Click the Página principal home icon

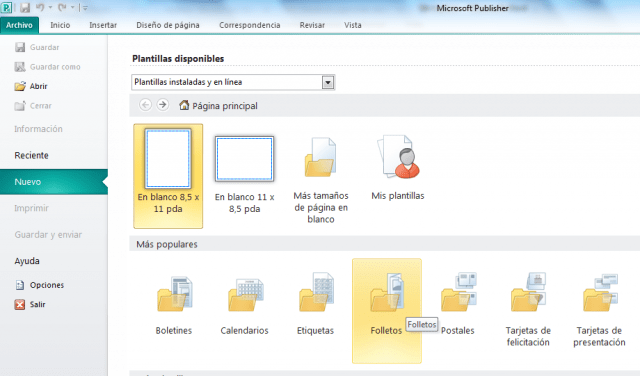point(184,105)
